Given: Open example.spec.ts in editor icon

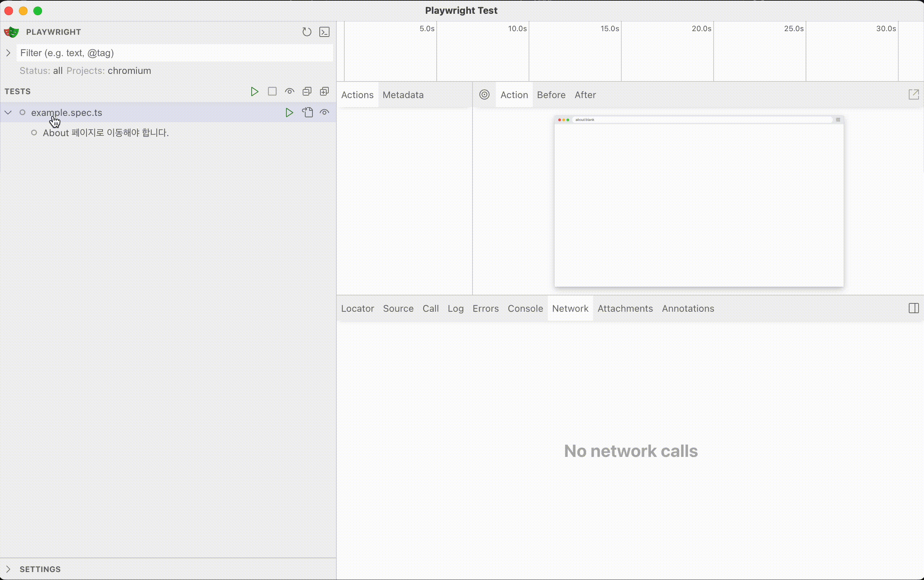Looking at the screenshot, I should [307, 112].
